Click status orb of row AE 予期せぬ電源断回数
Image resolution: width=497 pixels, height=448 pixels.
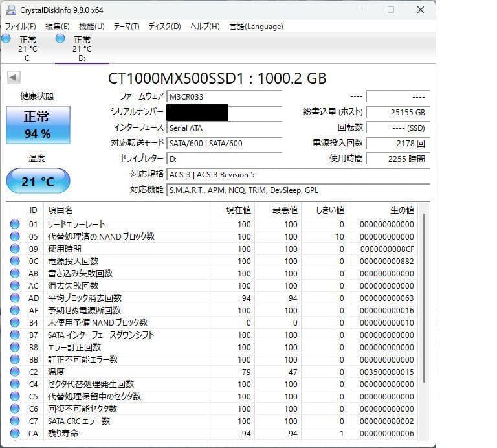point(15,310)
